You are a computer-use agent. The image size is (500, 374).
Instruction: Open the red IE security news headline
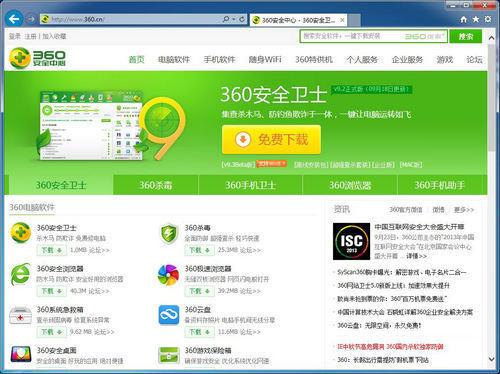click(x=390, y=347)
